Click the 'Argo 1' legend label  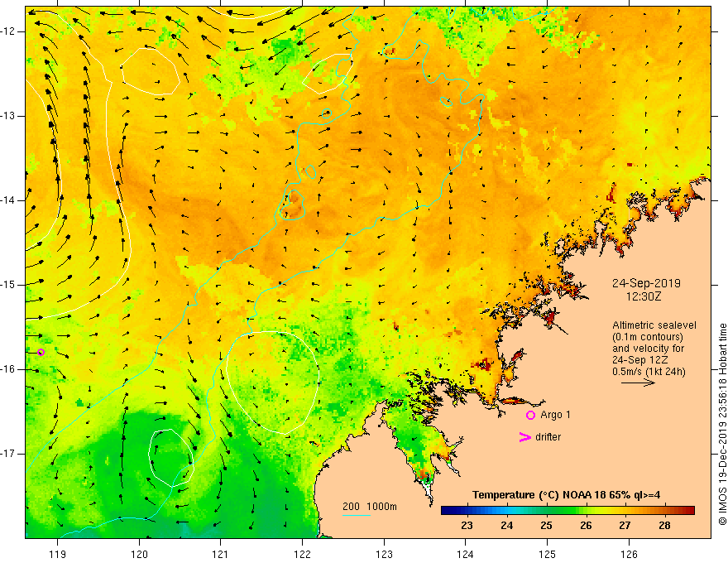pyautogui.click(x=555, y=415)
